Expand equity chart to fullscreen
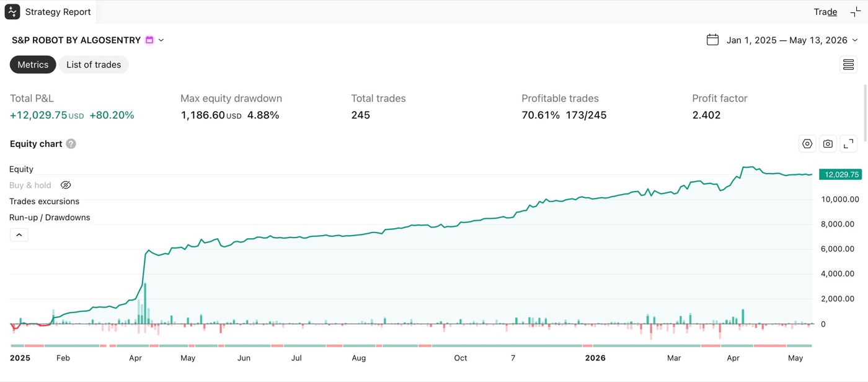 pos(849,144)
